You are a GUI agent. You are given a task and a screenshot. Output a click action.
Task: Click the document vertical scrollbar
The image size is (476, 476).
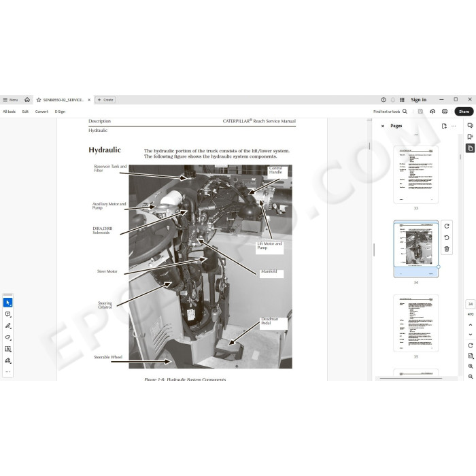coord(369,146)
